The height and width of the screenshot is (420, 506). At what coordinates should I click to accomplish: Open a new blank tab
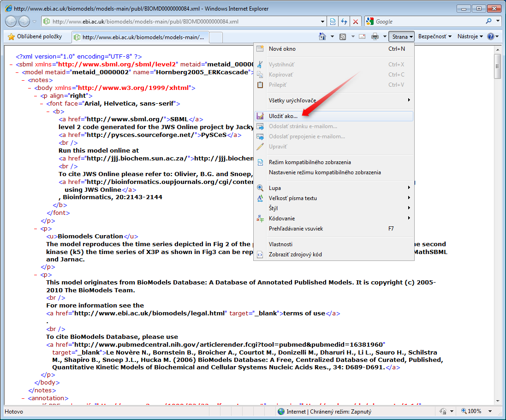pos(216,37)
